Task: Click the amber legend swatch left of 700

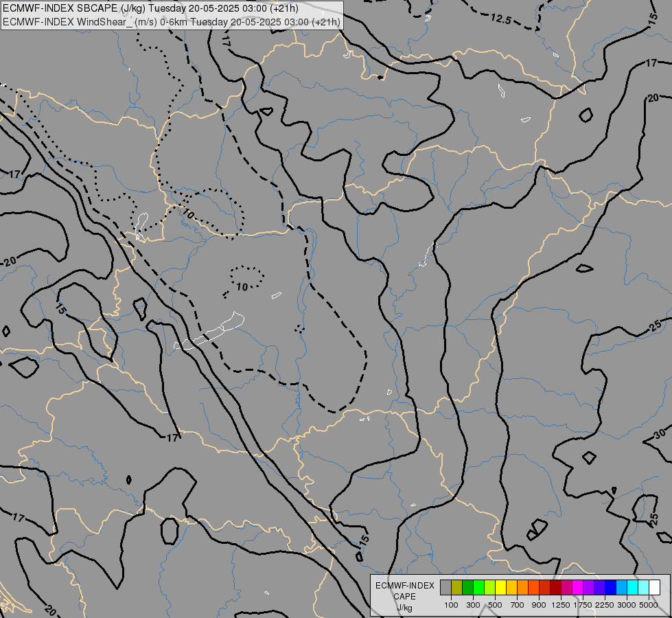Action: (511, 588)
